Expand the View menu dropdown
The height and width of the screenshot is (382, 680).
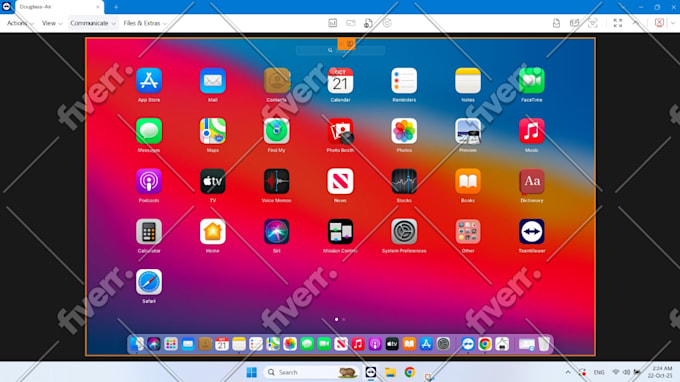tap(52, 23)
